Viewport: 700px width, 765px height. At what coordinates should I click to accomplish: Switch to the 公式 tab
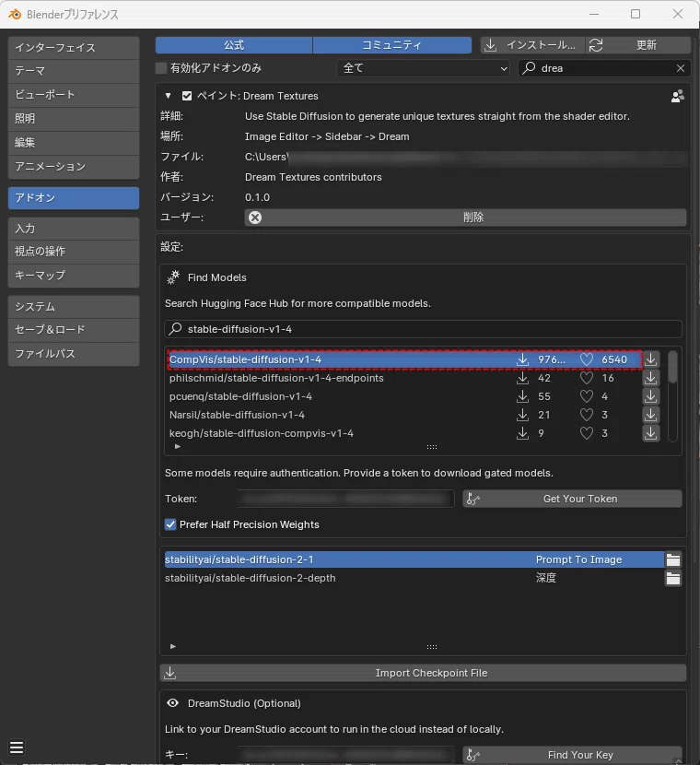[x=234, y=45]
